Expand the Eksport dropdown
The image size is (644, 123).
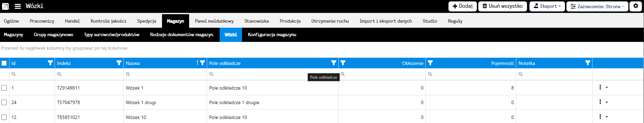tap(547, 6)
